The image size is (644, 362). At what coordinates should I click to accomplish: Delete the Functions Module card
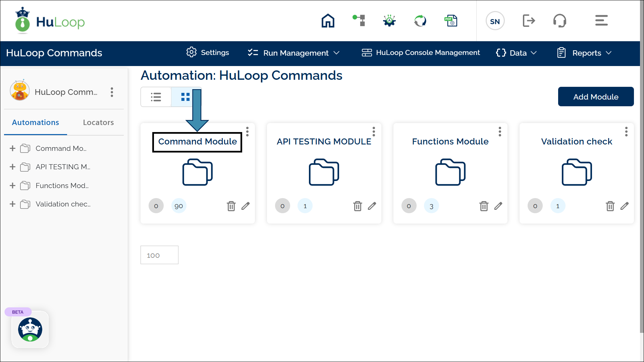484,206
